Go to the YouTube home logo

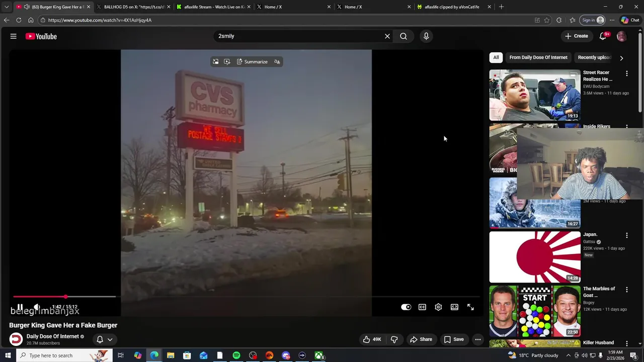[41, 36]
